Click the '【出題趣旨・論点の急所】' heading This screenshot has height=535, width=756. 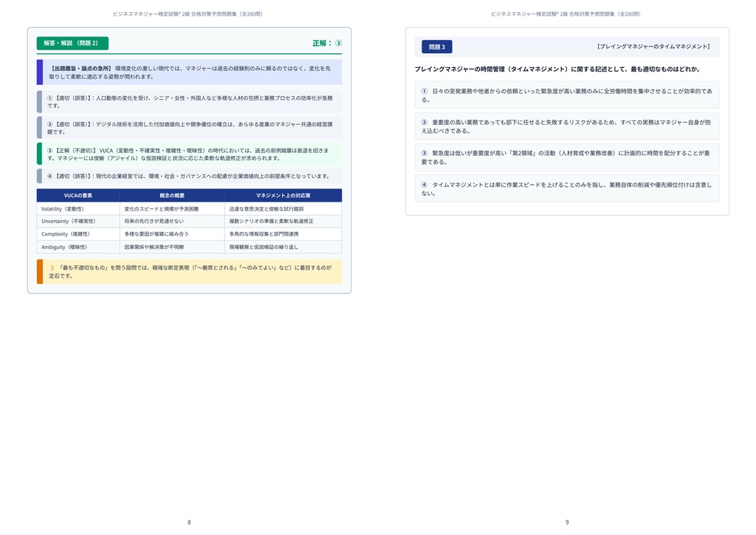tap(81, 69)
